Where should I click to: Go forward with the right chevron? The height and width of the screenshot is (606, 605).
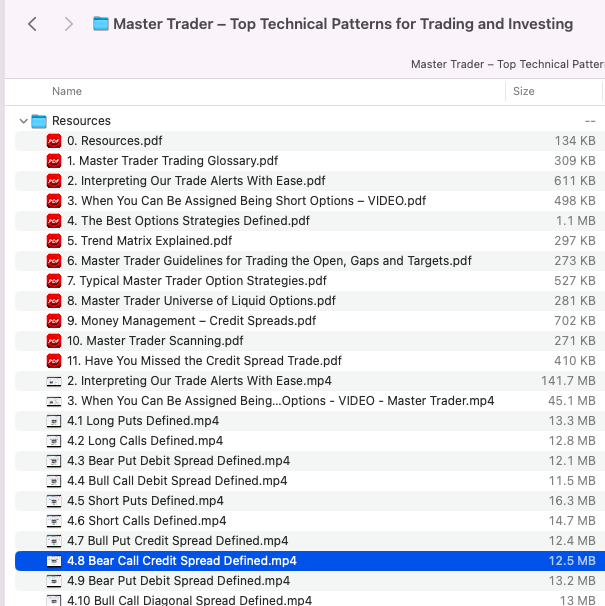pos(68,24)
